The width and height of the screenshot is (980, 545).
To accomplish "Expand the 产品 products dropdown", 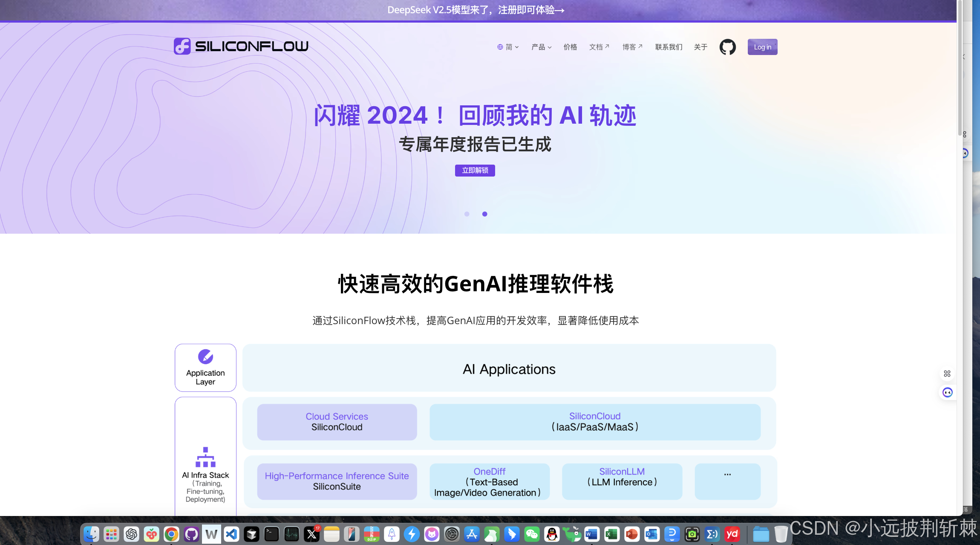I will [541, 47].
